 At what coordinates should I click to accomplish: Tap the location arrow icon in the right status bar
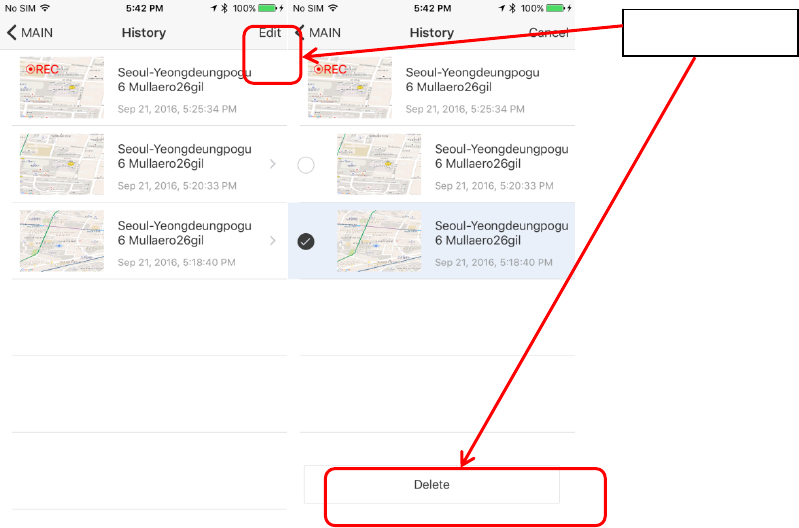tap(501, 8)
